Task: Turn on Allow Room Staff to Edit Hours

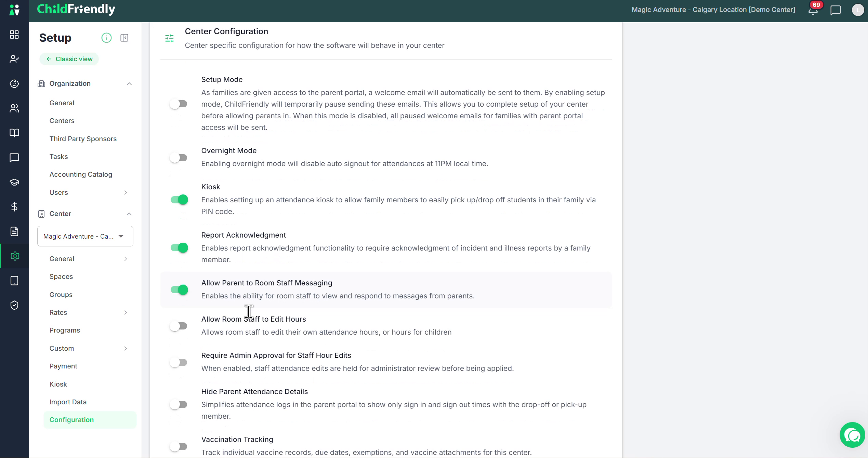Action: [x=179, y=326]
